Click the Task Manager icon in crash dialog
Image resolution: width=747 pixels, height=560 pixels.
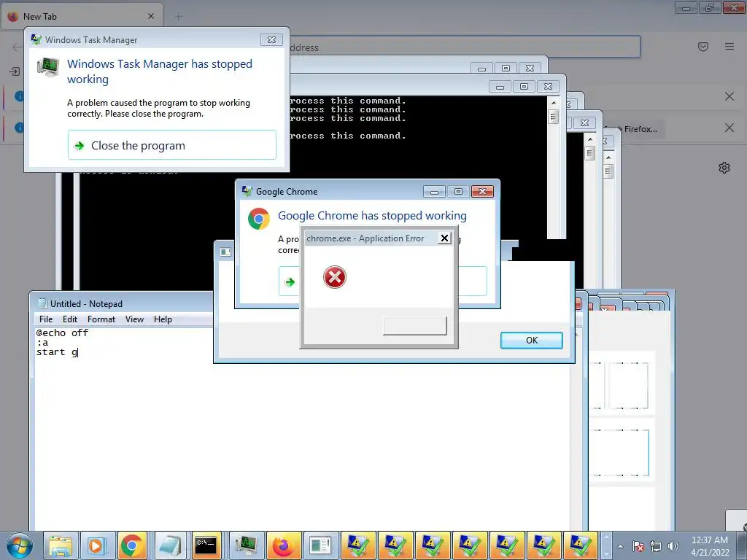(48, 67)
